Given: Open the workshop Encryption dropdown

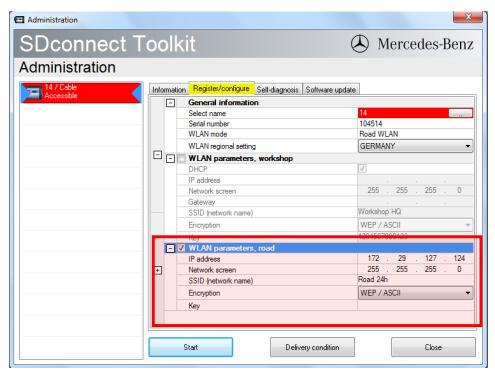Looking at the screenshot, I should [x=415, y=225].
